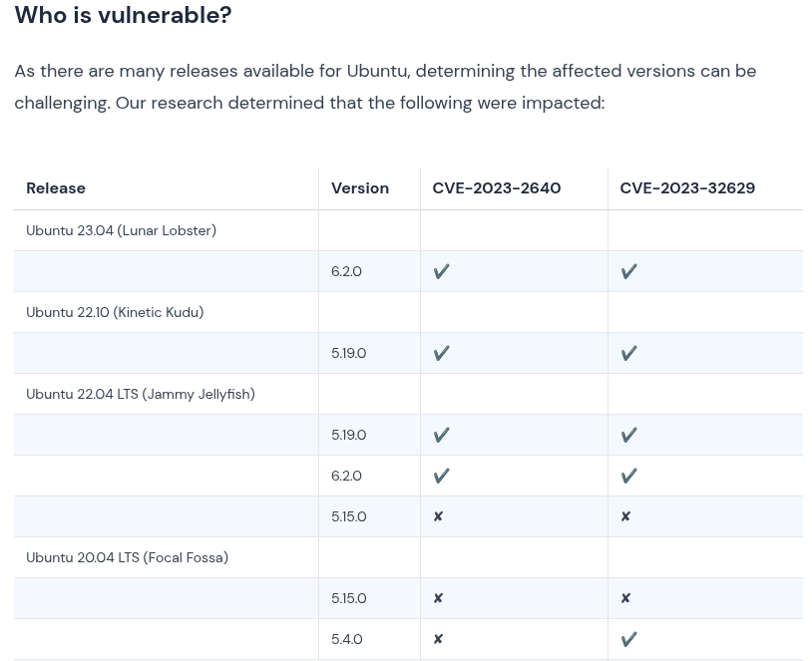Click the Release column header
The image size is (812, 661).
click(56, 187)
